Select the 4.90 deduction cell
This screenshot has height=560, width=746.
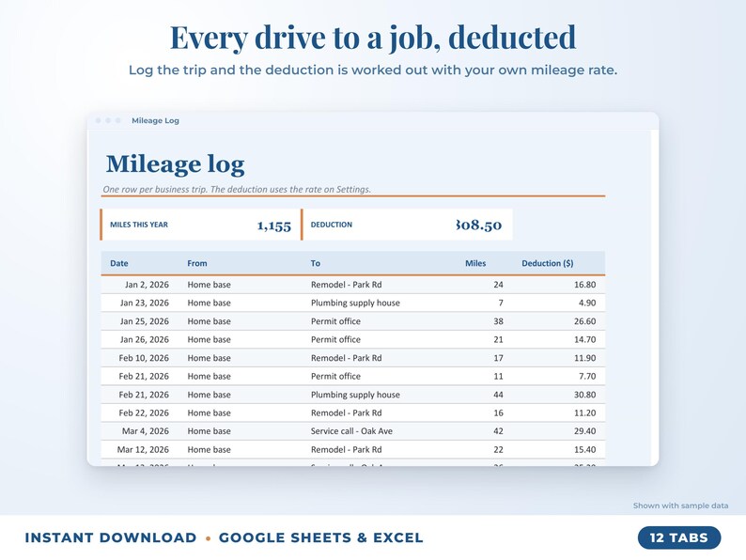coord(587,303)
